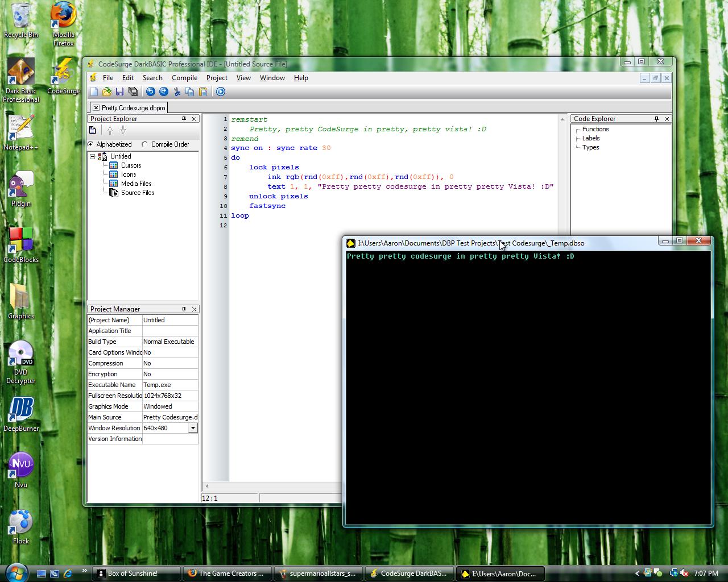728x582 pixels.
Task: Switch to supermarioallstars taskbar button
Action: tap(318, 573)
